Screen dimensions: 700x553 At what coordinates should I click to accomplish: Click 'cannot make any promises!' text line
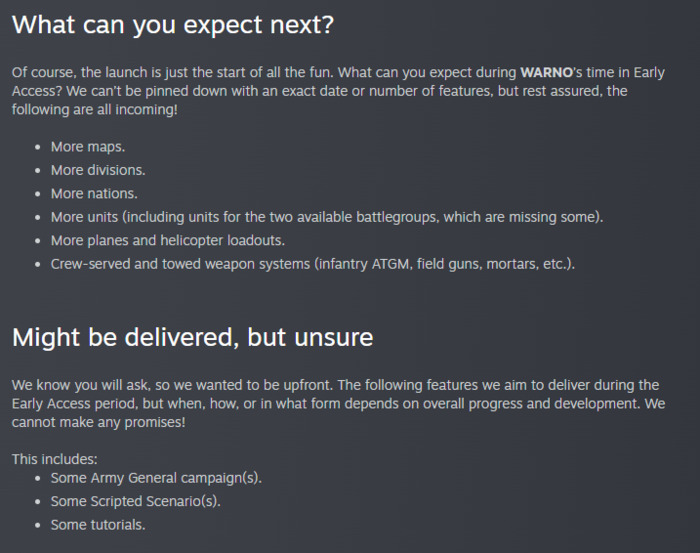[99, 422]
